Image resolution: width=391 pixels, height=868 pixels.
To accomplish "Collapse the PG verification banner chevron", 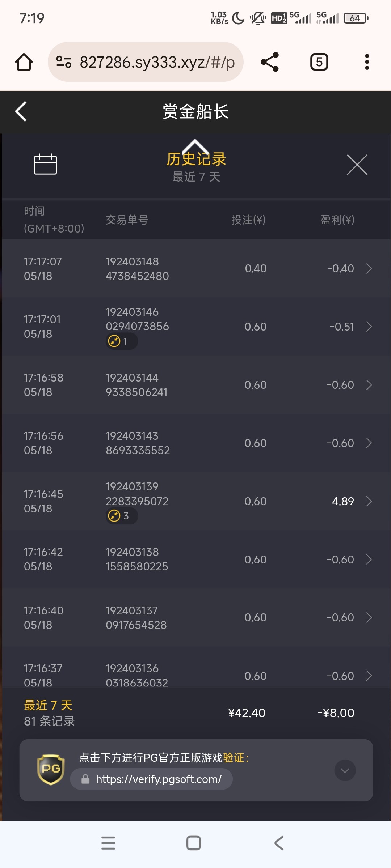I will [345, 770].
